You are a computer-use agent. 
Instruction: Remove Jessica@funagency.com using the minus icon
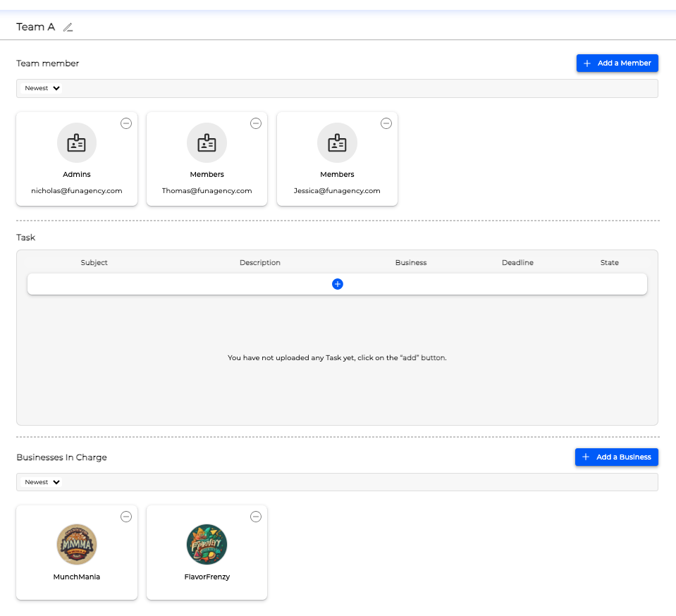click(386, 123)
